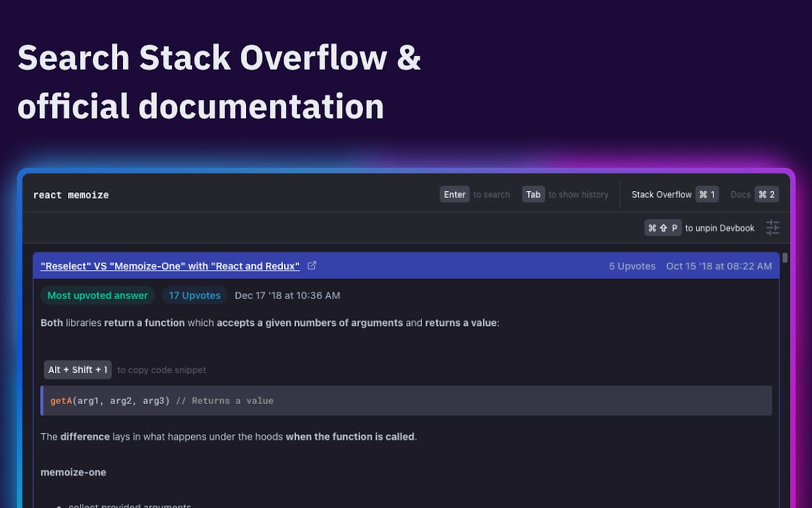Click the ⌘1 shortcut badge next to Stack Overflow
Image resolution: width=812 pixels, height=508 pixels.
[x=707, y=194]
